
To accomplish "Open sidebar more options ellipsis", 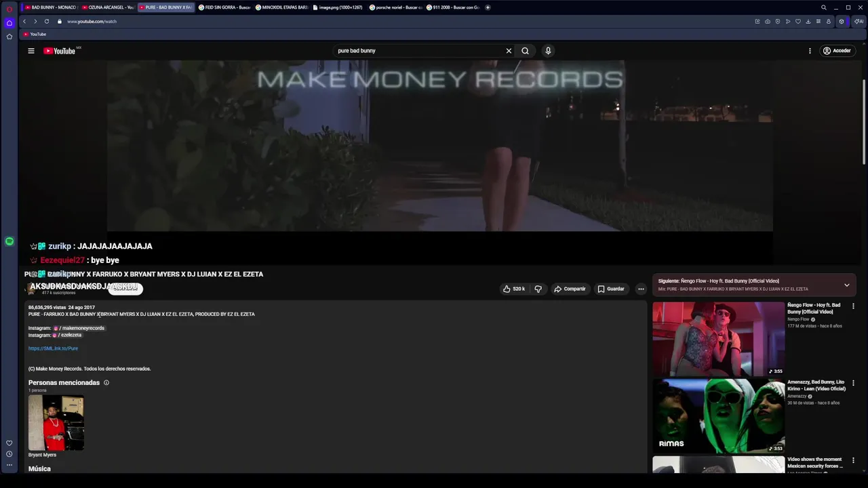I will pos(9,465).
